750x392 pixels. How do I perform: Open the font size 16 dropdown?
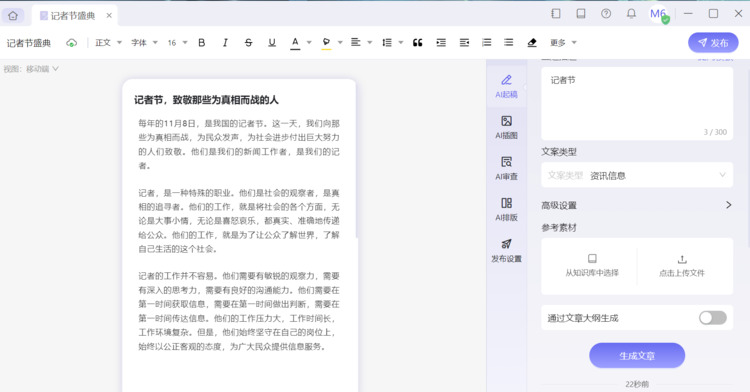[x=177, y=43]
